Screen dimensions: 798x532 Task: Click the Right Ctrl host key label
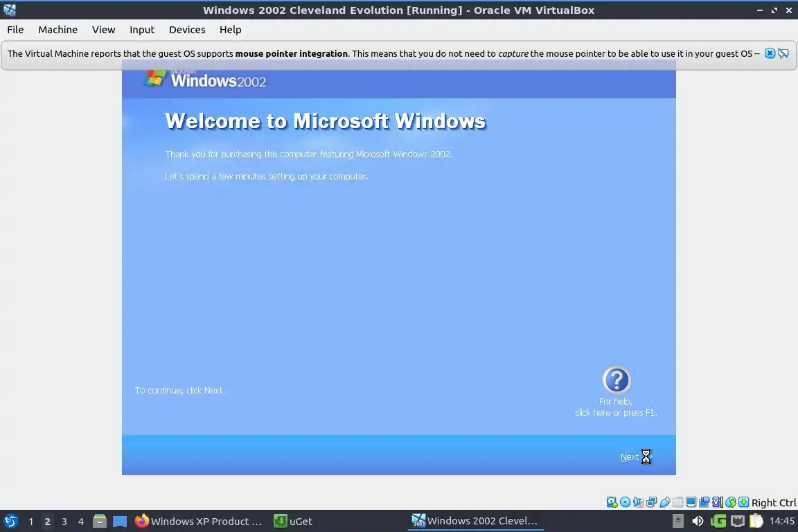pos(774,502)
